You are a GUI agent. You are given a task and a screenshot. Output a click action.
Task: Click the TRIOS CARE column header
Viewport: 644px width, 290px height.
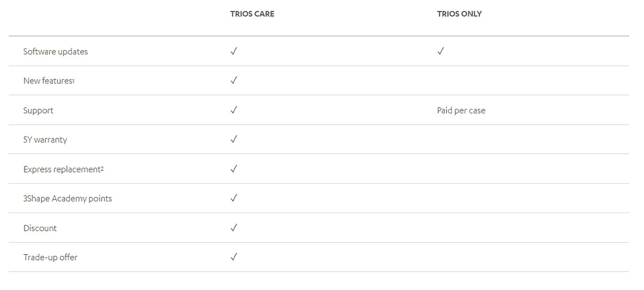252,14
